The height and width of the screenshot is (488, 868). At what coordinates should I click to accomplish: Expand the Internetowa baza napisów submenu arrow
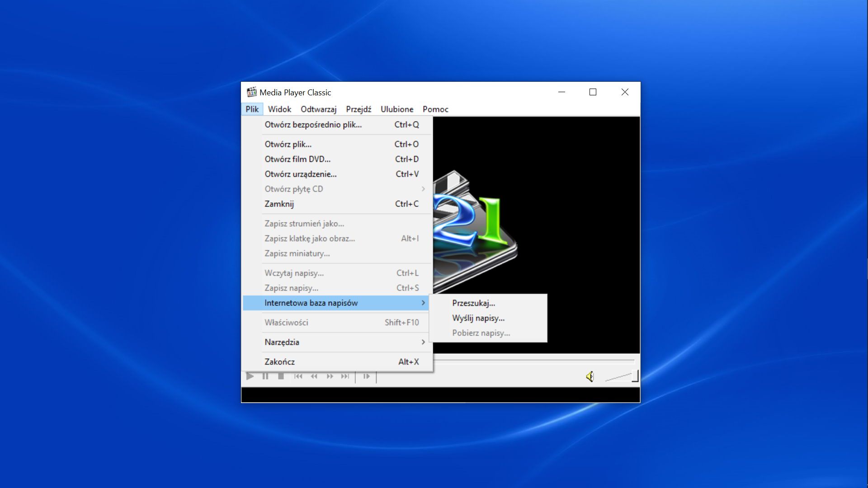coord(423,303)
